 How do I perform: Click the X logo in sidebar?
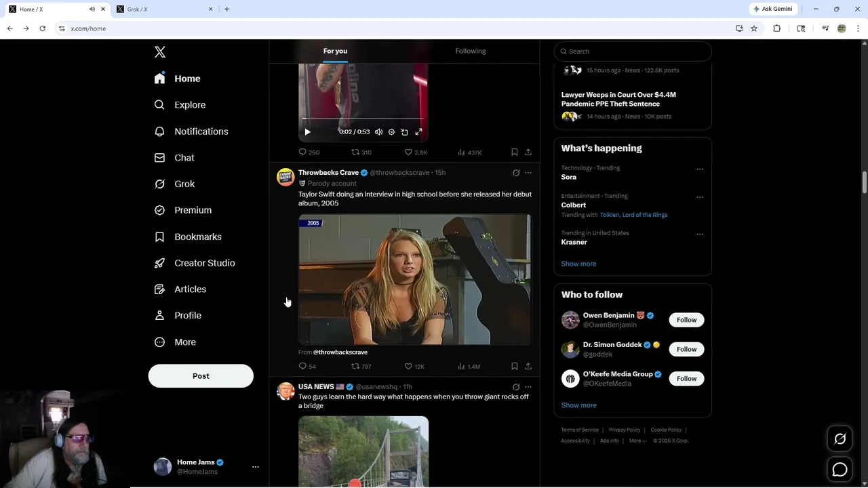[x=160, y=52]
